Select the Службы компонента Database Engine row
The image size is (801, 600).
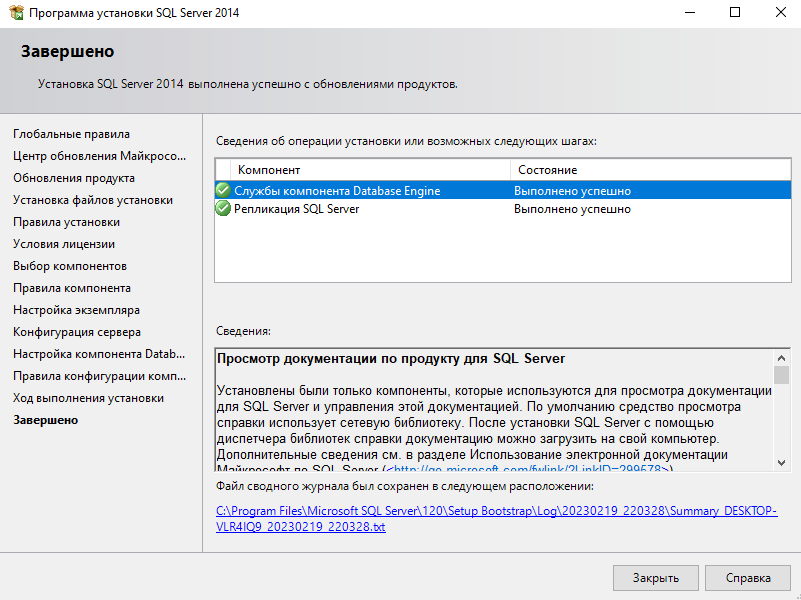tap(503, 190)
